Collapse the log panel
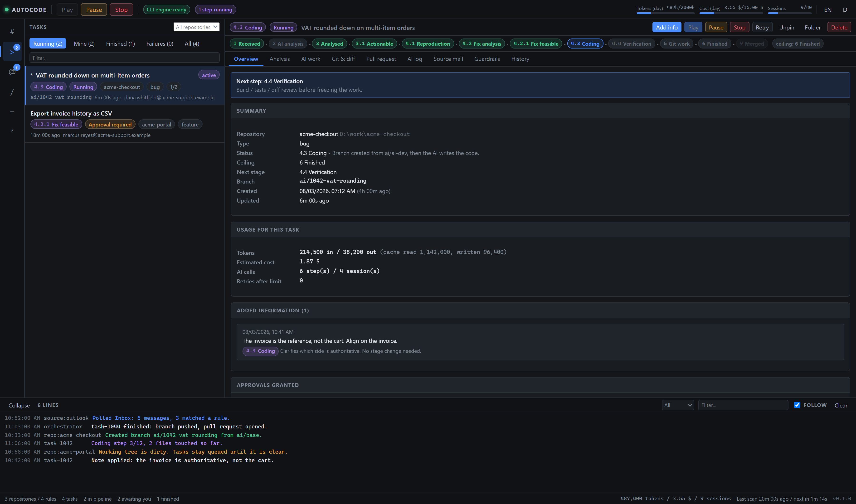This screenshot has height=504, width=856. point(19,405)
